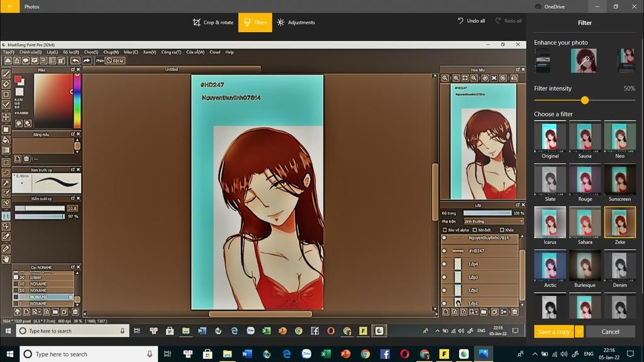Select the Eyedropper tool in MediBang
644x362 pixels.
click(6, 249)
